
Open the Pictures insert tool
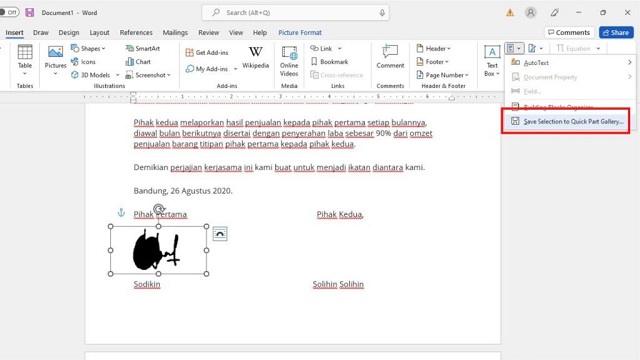coord(55,60)
